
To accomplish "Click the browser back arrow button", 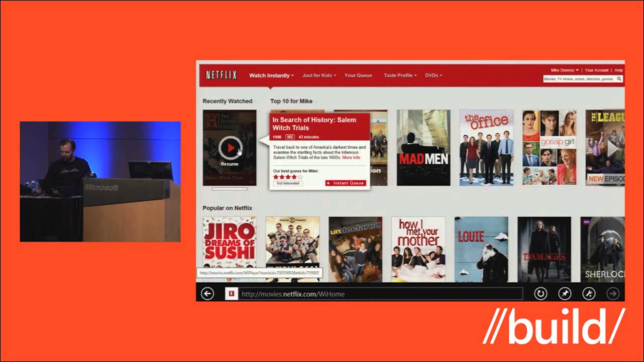I will pos(207,294).
